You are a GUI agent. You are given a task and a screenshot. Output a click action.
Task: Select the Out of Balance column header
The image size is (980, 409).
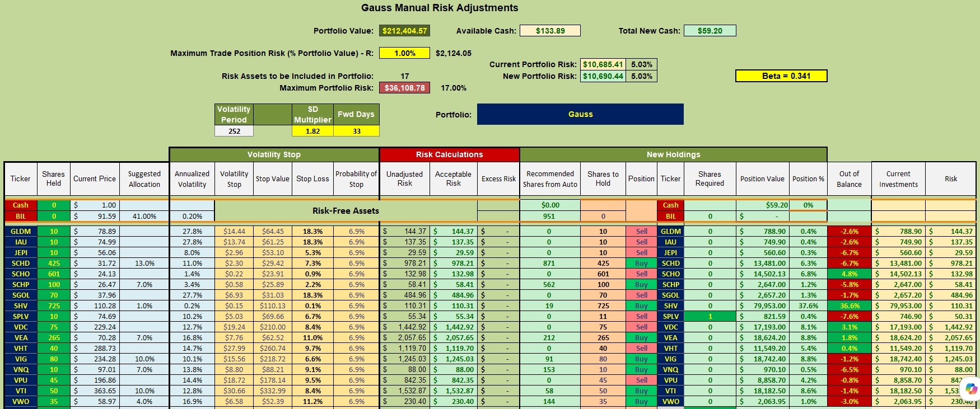click(849, 178)
